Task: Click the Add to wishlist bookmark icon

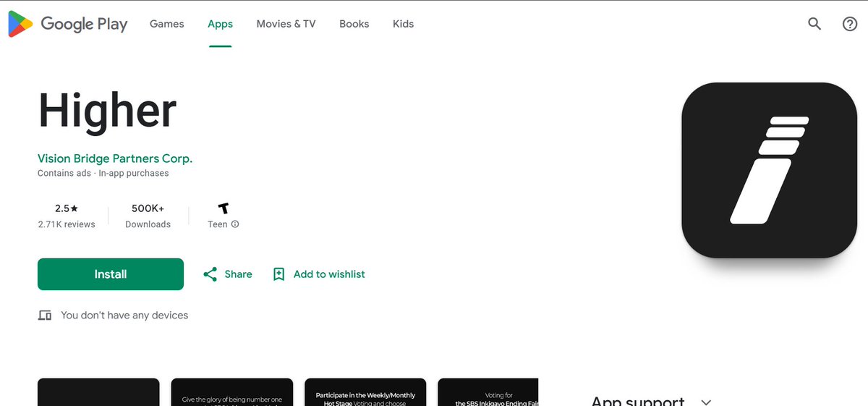Action: coord(279,274)
